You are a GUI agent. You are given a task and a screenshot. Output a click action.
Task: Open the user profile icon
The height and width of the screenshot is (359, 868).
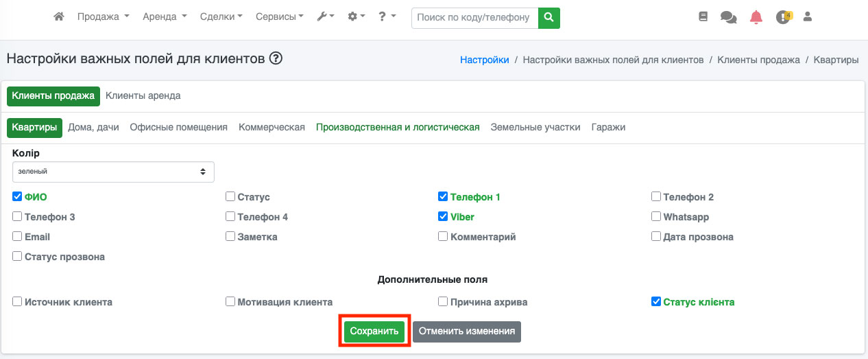[x=807, y=17]
